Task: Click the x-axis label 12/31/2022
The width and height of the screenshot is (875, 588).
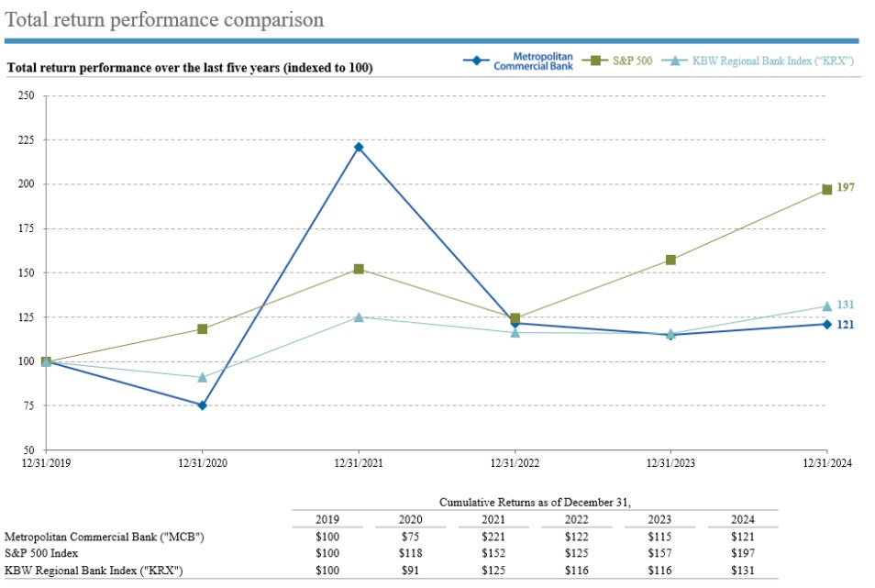Action: (515, 463)
